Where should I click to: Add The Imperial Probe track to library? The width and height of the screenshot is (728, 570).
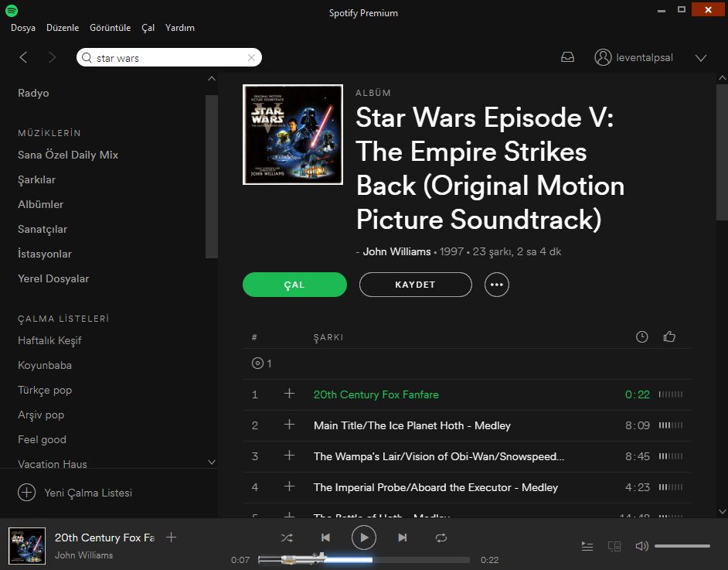[289, 486]
